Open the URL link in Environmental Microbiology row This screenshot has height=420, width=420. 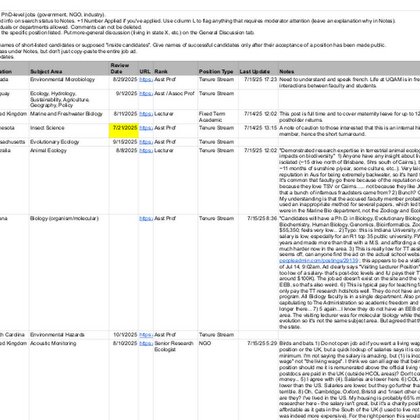(146, 80)
